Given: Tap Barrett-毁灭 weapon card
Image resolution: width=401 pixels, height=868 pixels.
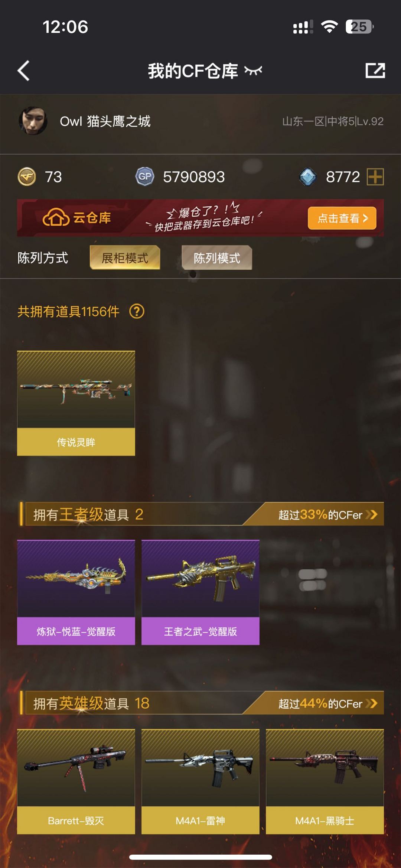Looking at the screenshot, I should click(76, 781).
